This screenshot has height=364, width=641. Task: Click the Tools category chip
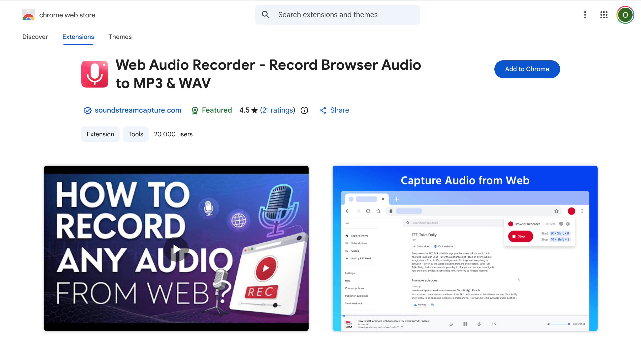(x=135, y=134)
